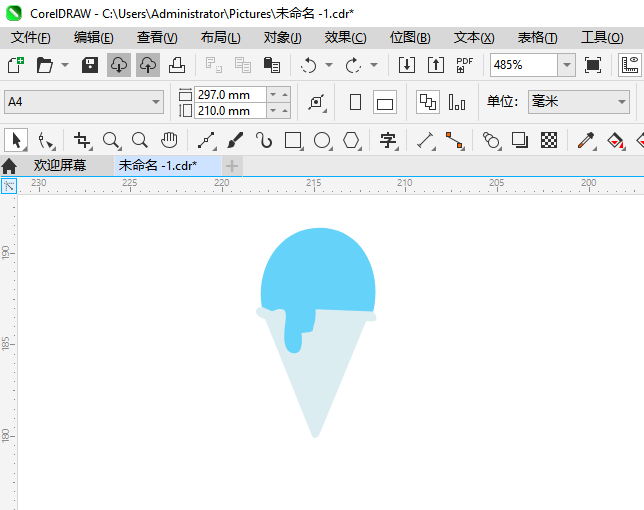
Task: Print the document with the printer icon
Action: click(177, 65)
